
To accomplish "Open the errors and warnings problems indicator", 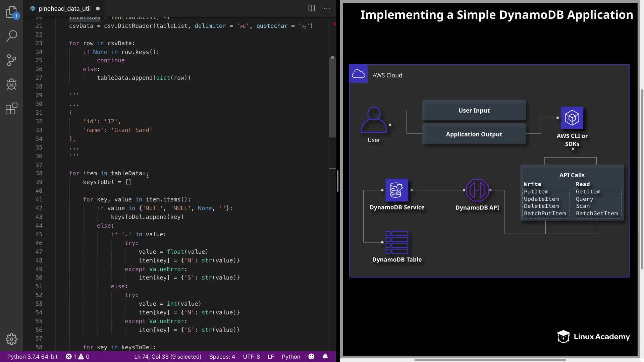I will pyautogui.click(x=77, y=357).
